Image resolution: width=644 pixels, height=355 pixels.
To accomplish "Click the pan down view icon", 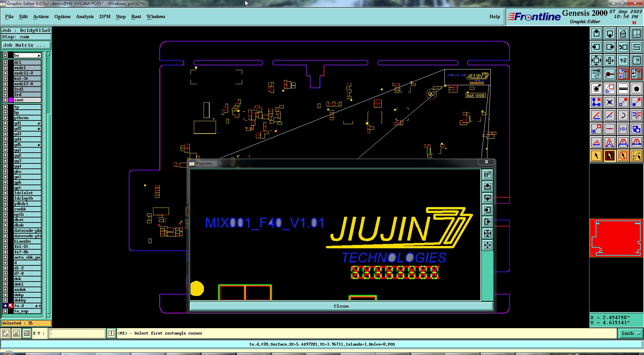I will pyautogui.click(x=610, y=34).
